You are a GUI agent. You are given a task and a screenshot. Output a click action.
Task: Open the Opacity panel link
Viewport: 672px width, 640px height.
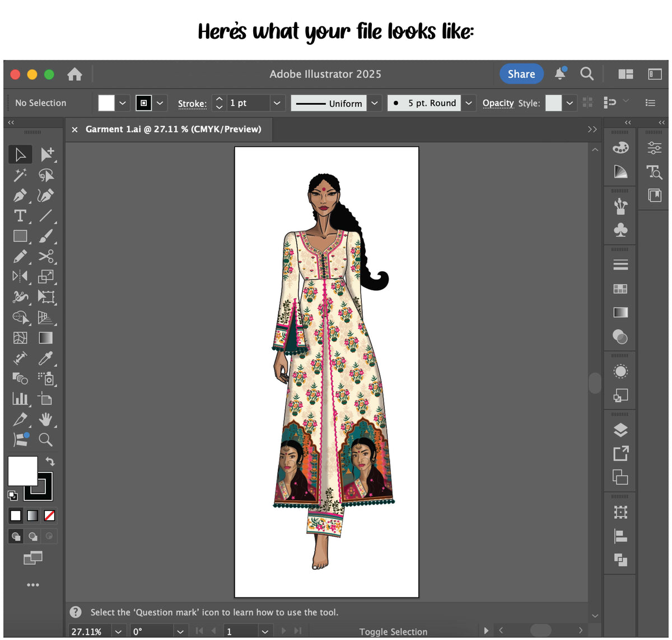pos(498,104)
